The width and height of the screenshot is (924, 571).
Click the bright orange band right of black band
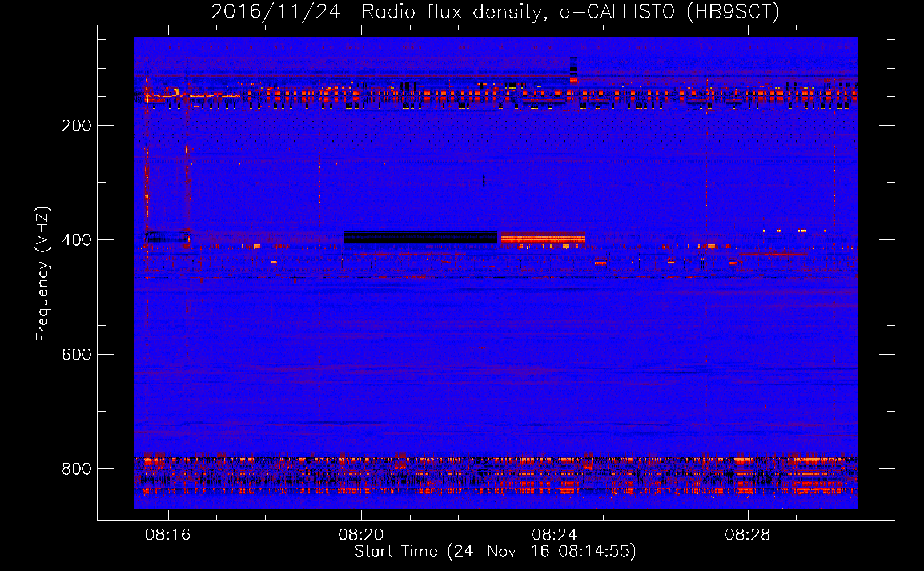pyautogui.click(x=543, y=237)
